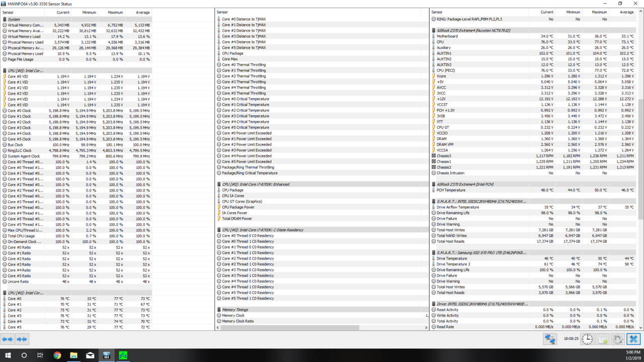Click the thermometer icon beside Motherboard row
The height and width of the screenshot is (362, 644).
(434, 36)
